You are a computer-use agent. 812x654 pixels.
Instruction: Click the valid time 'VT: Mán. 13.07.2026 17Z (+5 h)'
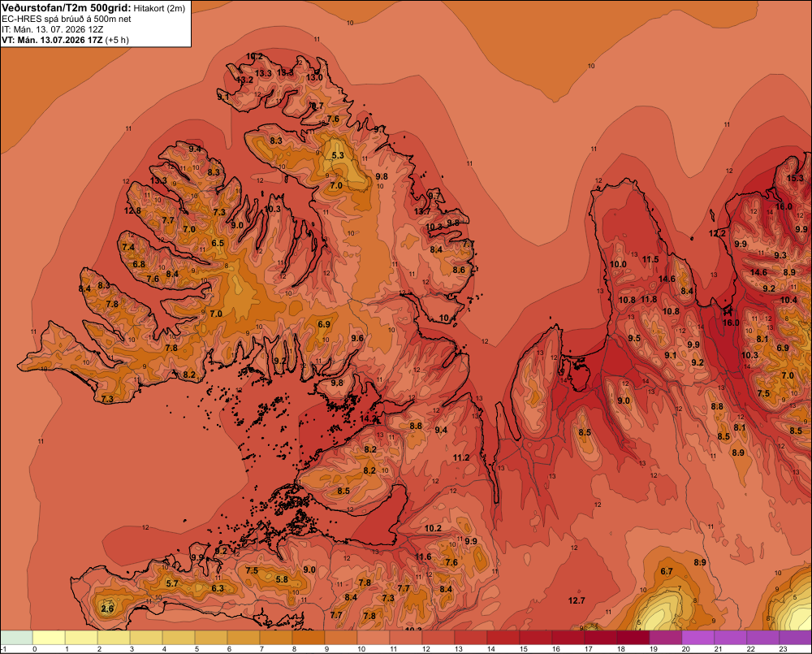coord(65,40)
